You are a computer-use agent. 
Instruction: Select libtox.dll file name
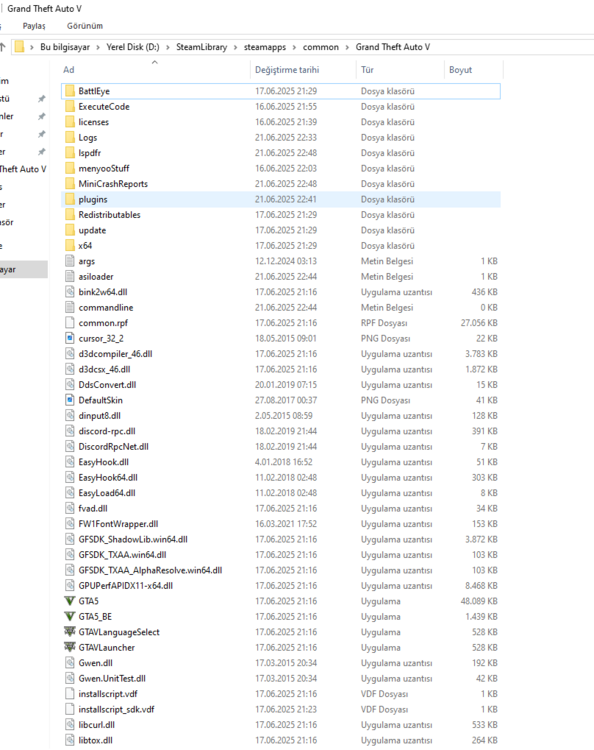tap(96, 740)
